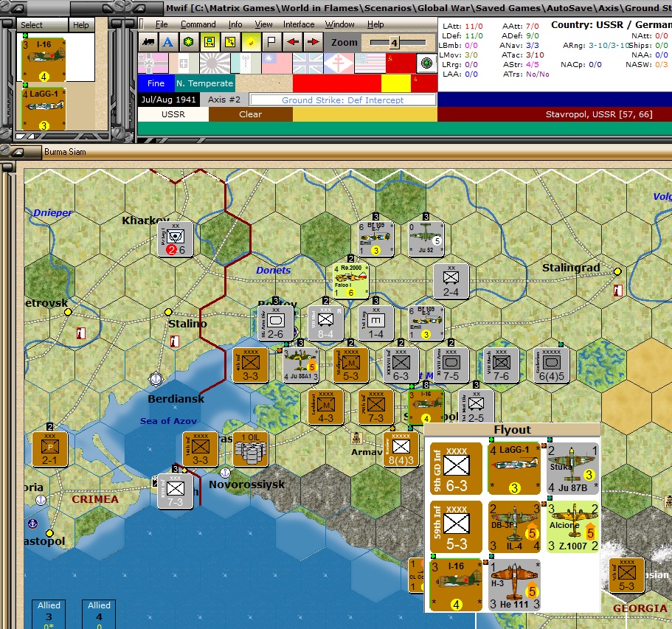Select the Japanese rising sun flag
This screenshot has height=629, width=672.
point(215,63)
